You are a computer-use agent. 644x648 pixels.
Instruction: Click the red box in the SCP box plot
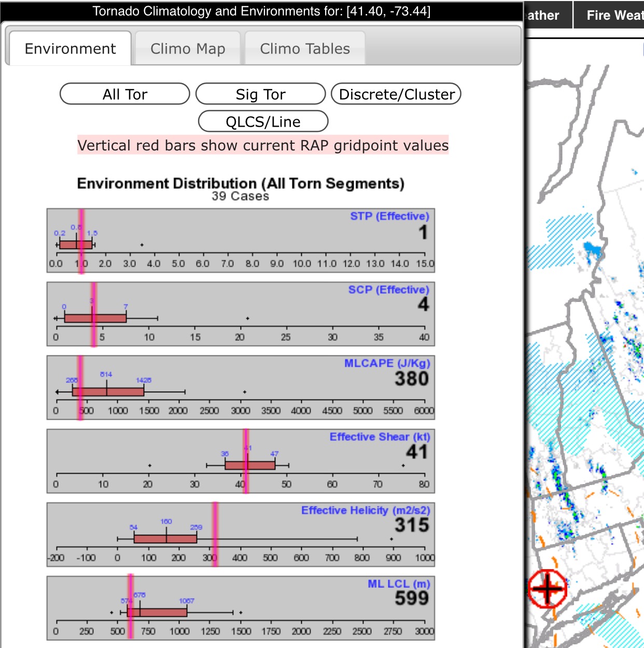[x=95, y=318]
